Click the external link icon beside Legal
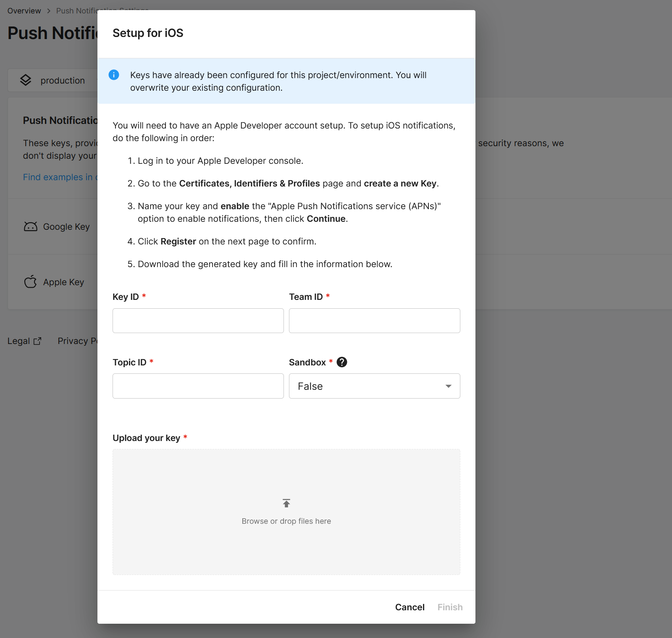The height and width of the screenshot is (638, 672). click(x=37, y=341)
